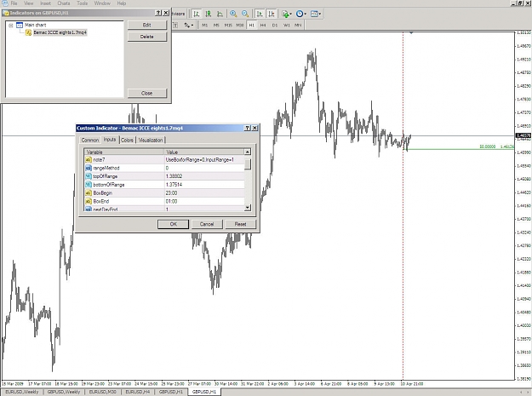
Task: Click the inputs list scroll down arrow
Action: coord(248,207)
